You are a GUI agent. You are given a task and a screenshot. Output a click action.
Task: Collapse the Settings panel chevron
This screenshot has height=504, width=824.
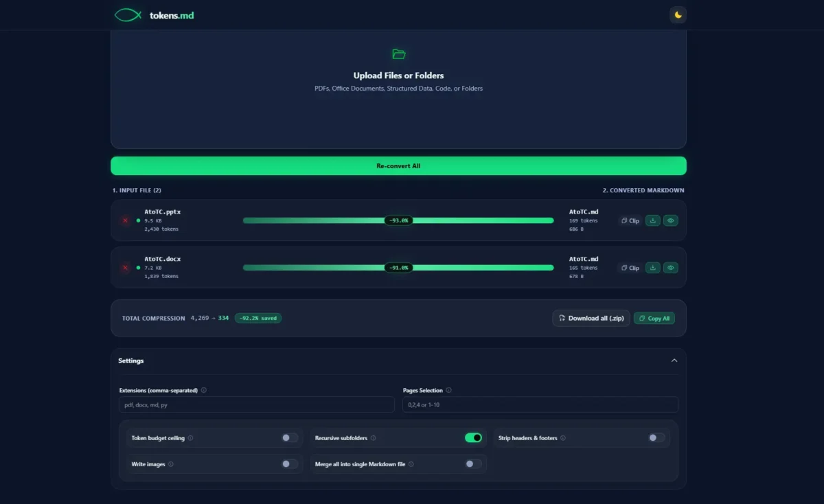674,360
